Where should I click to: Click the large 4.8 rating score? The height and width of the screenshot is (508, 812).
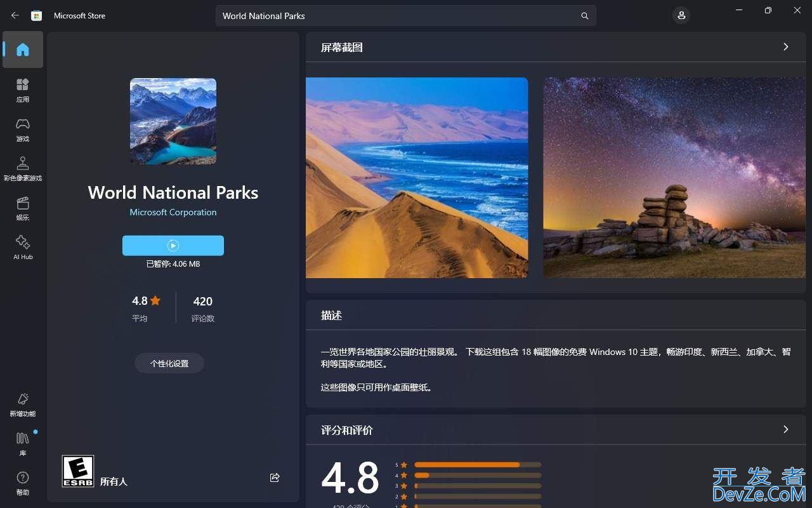click(x=350, y=478)
